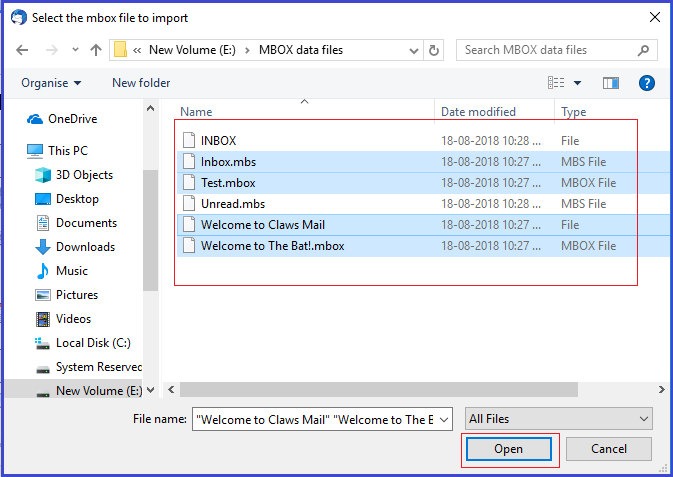This screenshot has width=673, height=477.
Task: Click the magnifier search icon
Action: (x=643, y=50)
